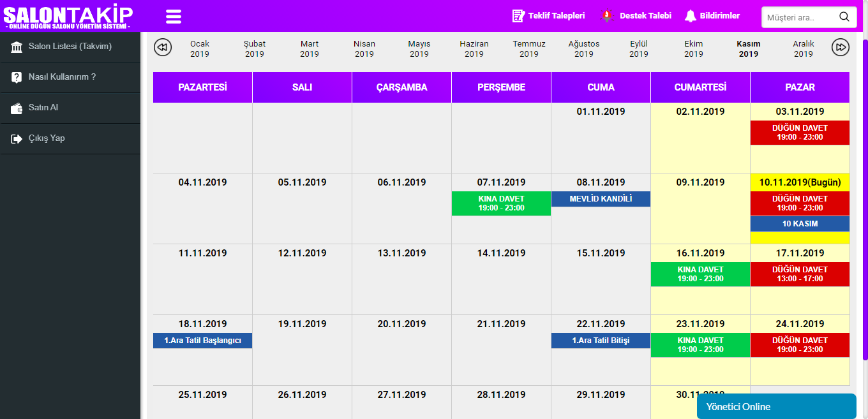
Task: Click the 10 KASIM event label
Action: 800,224
